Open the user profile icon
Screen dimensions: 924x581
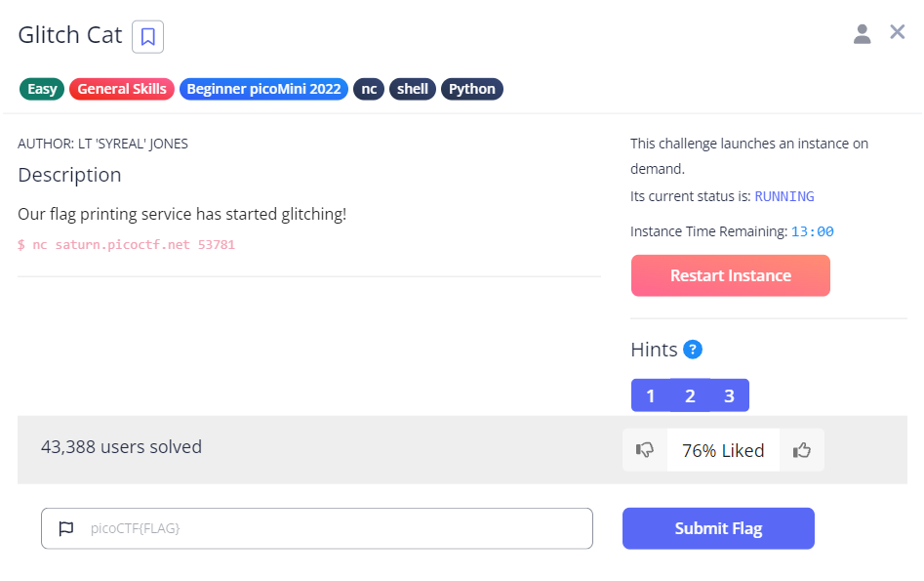point(862,34)
